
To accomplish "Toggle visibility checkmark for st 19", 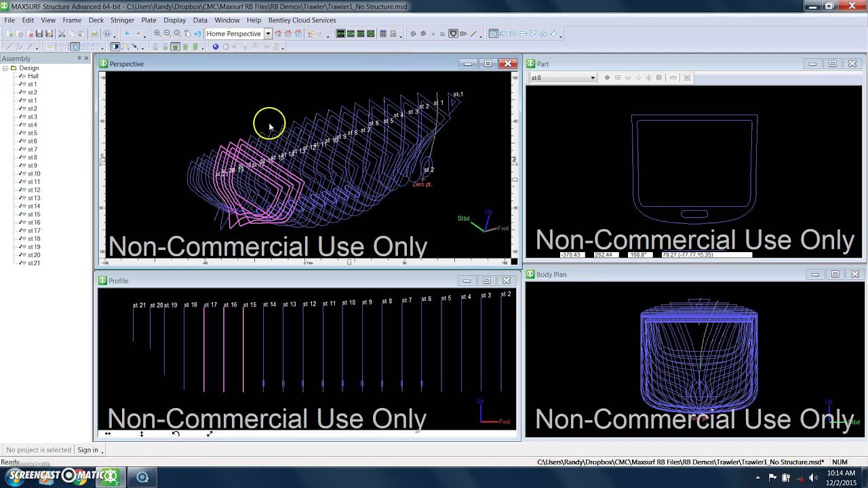I will click(22, 247).
